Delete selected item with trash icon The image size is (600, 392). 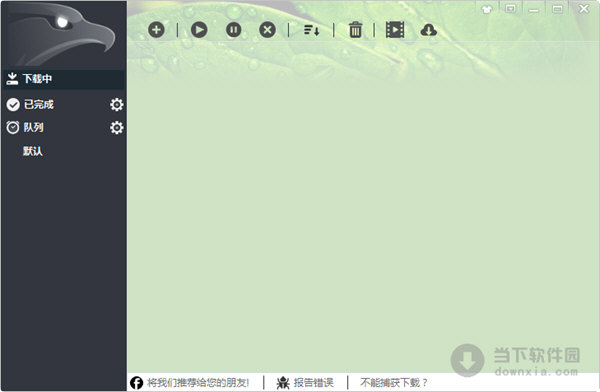click(355, 30)
